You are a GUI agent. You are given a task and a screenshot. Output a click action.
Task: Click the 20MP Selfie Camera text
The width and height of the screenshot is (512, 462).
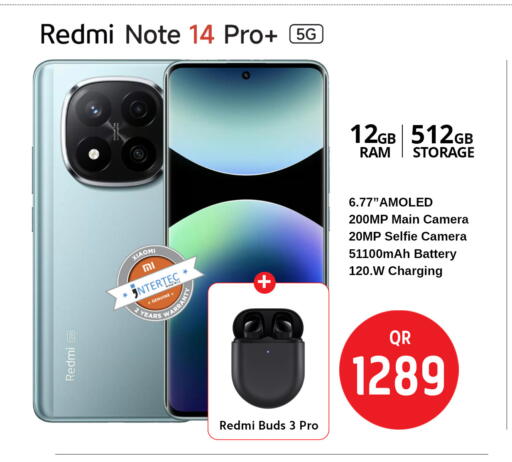(x=408, y=236)
